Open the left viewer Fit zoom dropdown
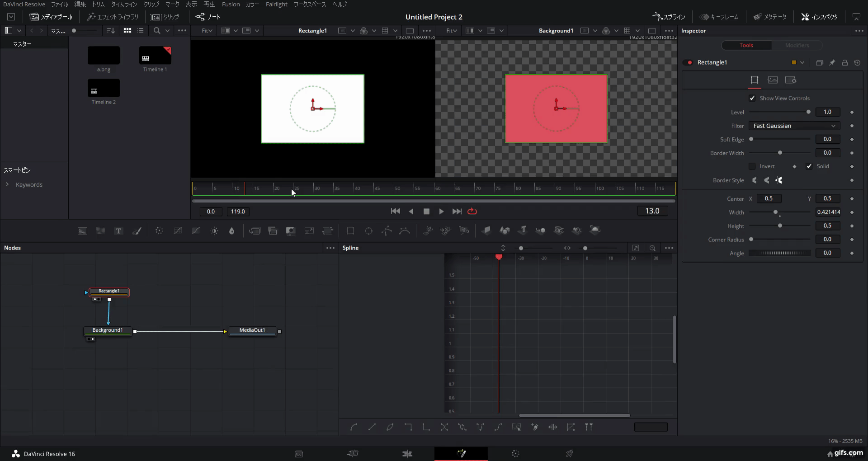868x461 pixels. point(207,30)
